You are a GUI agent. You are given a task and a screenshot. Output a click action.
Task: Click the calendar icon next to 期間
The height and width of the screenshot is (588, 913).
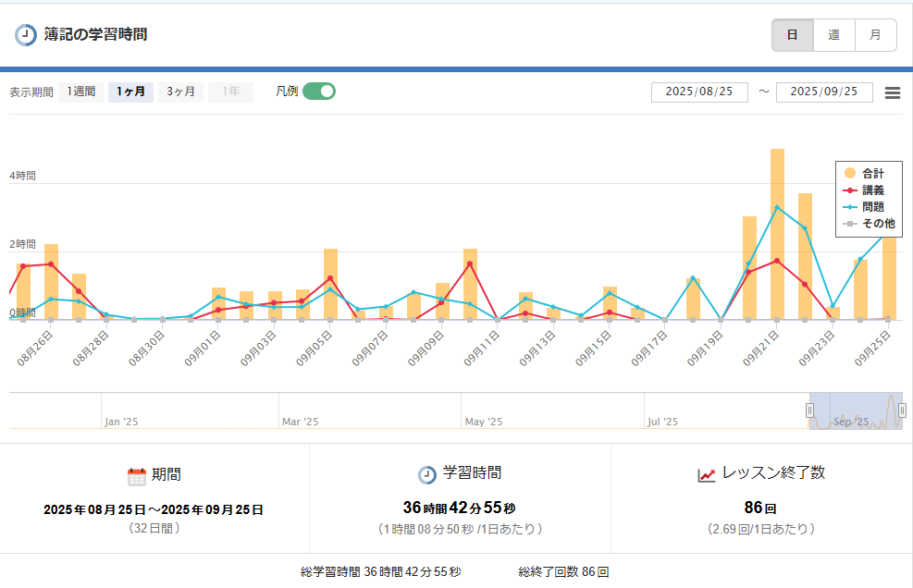pos(137,475)
